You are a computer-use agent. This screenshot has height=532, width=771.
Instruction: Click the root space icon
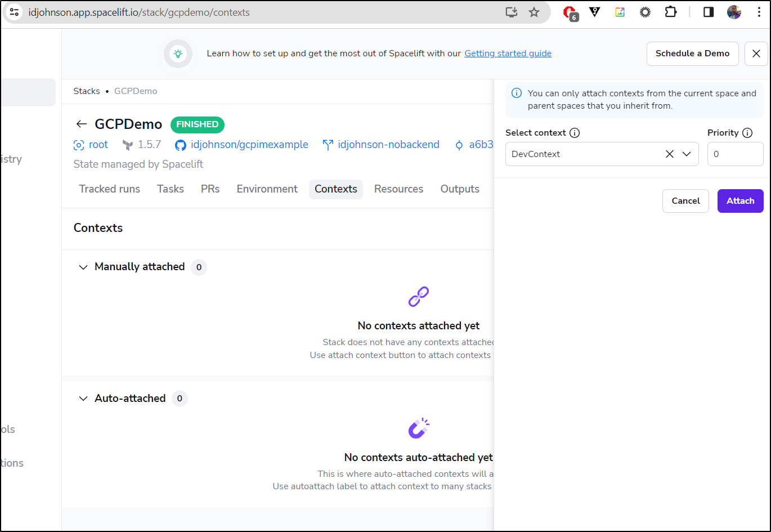(79, 145)
